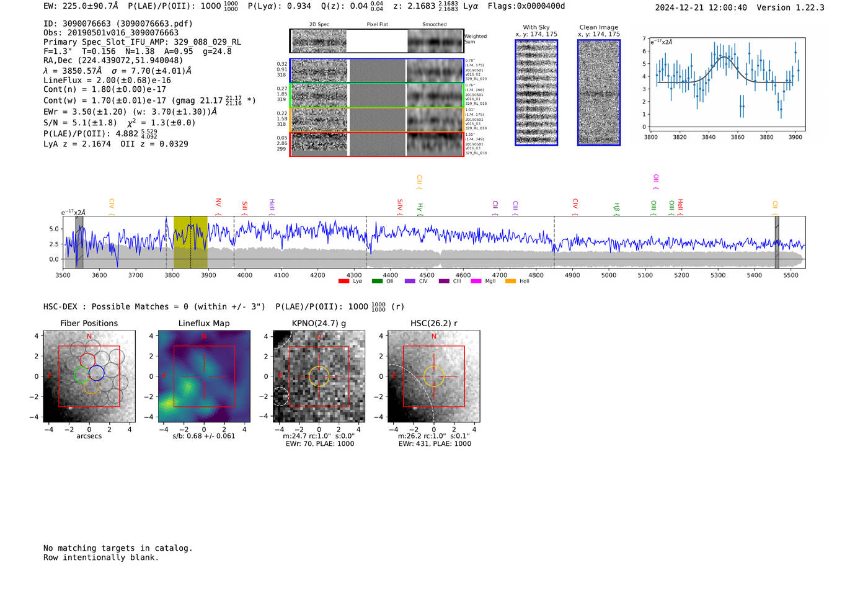Click "No matching targets in catalog." text
Screen dimensions: 868x591
(x=118, y=548)
